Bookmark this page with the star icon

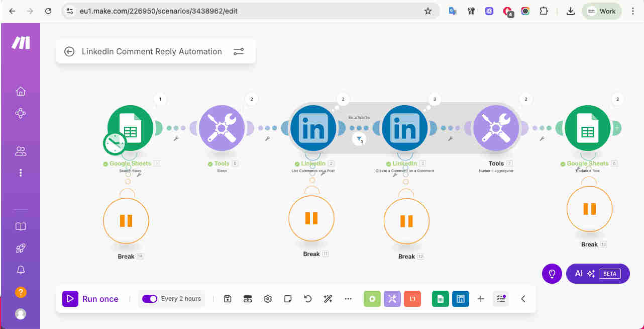coord(428,11)
